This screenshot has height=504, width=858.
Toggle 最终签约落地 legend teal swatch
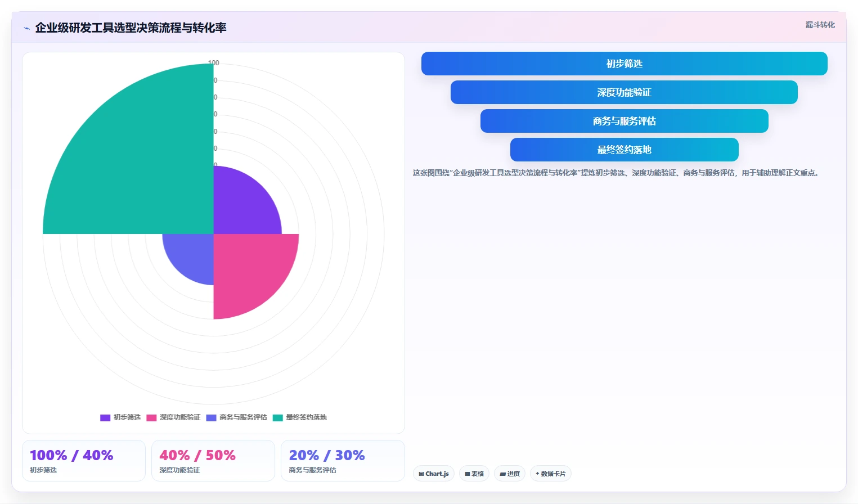277,417
